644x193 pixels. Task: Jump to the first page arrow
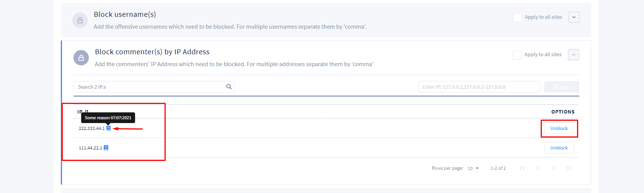tap(523, 168)
